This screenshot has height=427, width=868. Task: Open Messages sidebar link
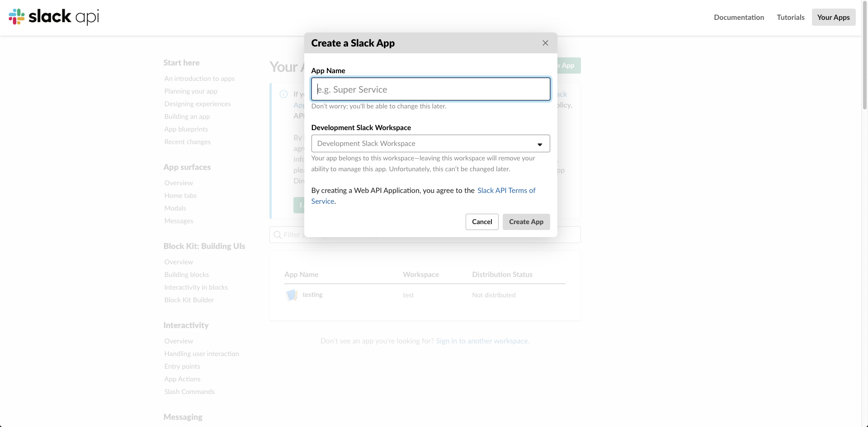(x=179, y=221)
